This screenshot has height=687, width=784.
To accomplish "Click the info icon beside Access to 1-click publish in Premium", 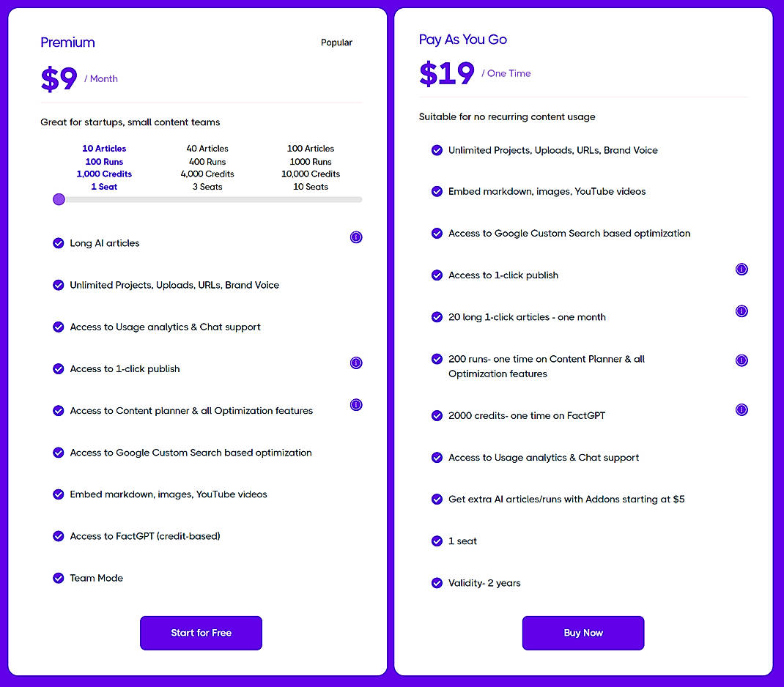I will 356,363.
